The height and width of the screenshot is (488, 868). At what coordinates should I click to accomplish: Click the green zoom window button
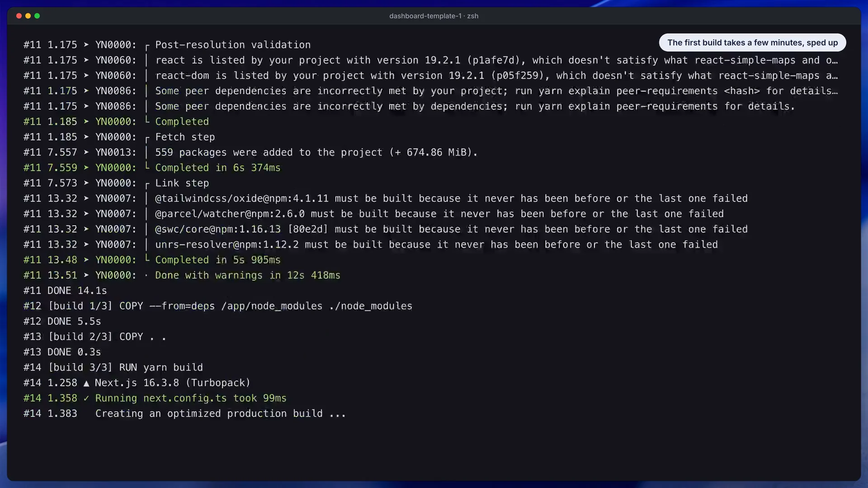[37, 16]
